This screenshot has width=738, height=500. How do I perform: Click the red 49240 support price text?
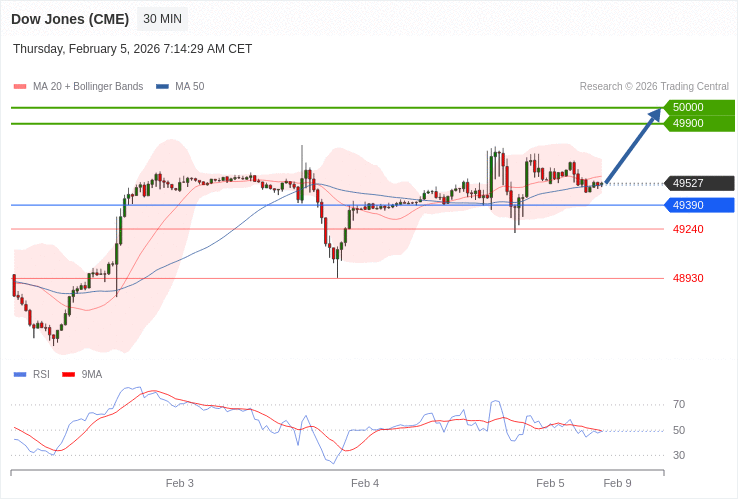688,229
